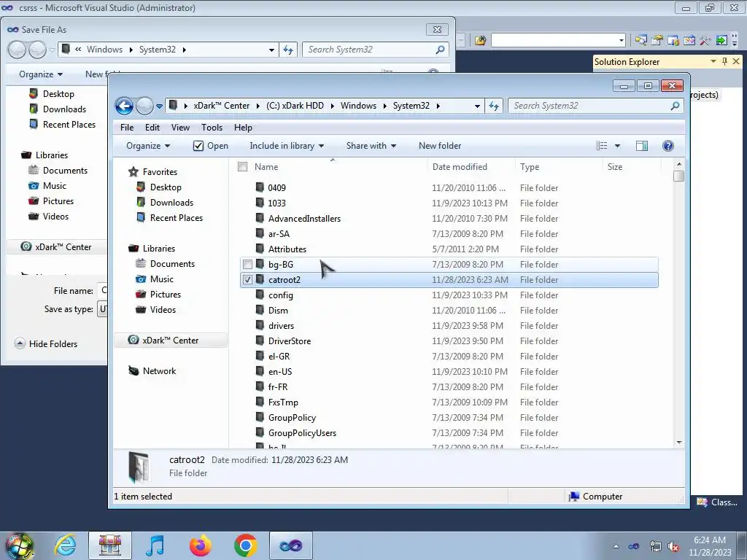Open the recent locations dropdown beside the Explorer forward arrow
The height and width of the screenshot is (560, 747).
tap(159, 106)
